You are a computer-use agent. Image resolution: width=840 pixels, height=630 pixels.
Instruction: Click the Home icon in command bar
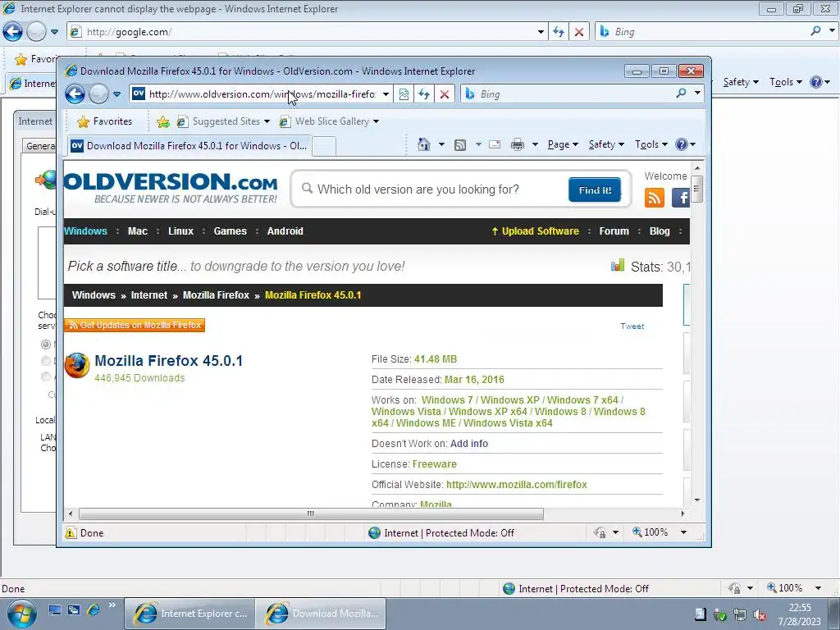point(424,144)
